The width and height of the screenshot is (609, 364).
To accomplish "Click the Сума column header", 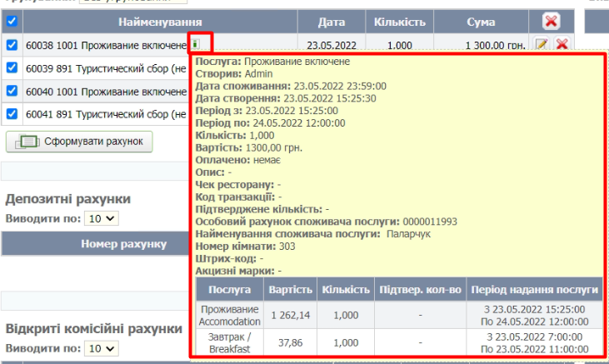I will [x=481, y=22].
